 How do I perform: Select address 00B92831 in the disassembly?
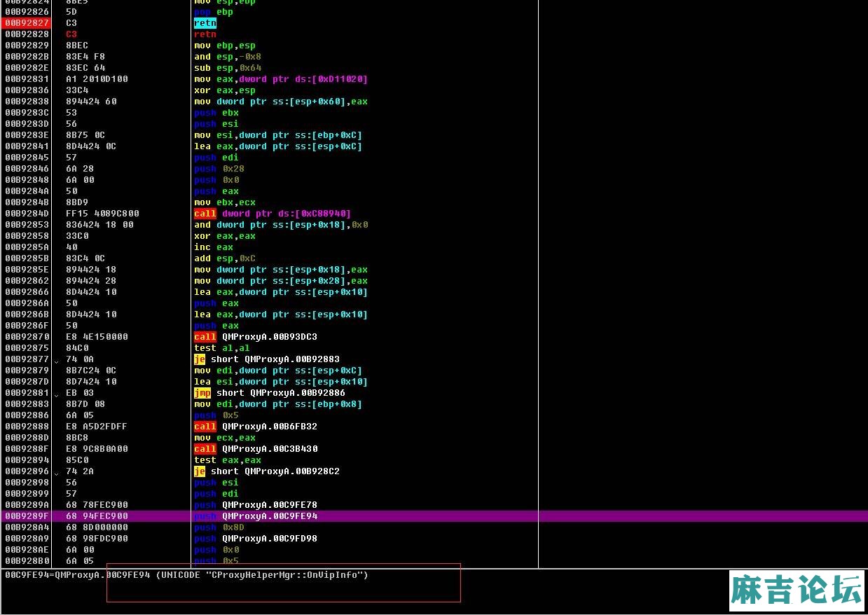click(x=27, y=79)
